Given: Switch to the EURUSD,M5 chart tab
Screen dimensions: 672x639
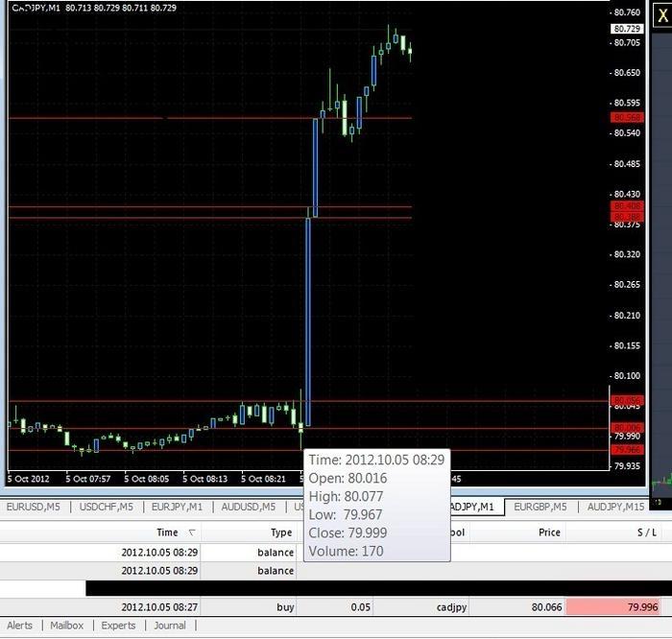Looking at the screenshot, I should coord(33,507).
